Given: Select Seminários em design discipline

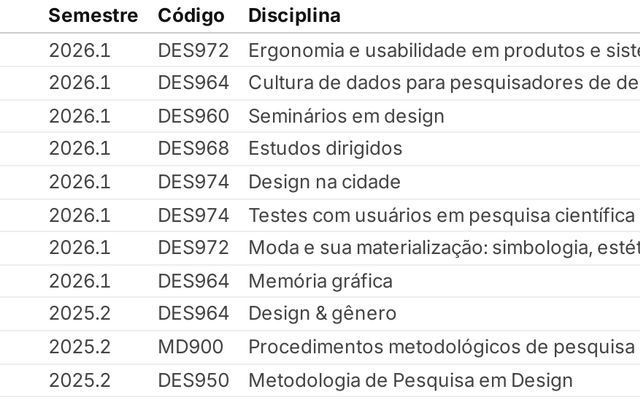Looking at the screenshot, I should [345, 116].
